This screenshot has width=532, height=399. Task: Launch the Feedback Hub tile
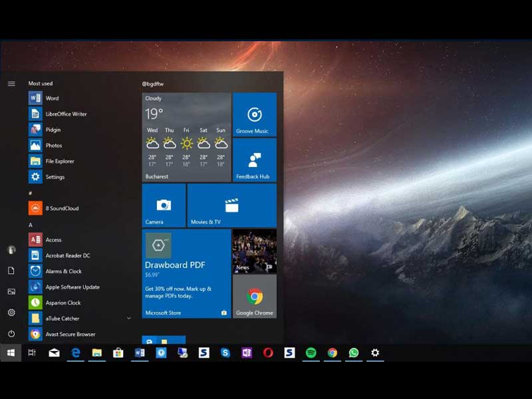254,160
